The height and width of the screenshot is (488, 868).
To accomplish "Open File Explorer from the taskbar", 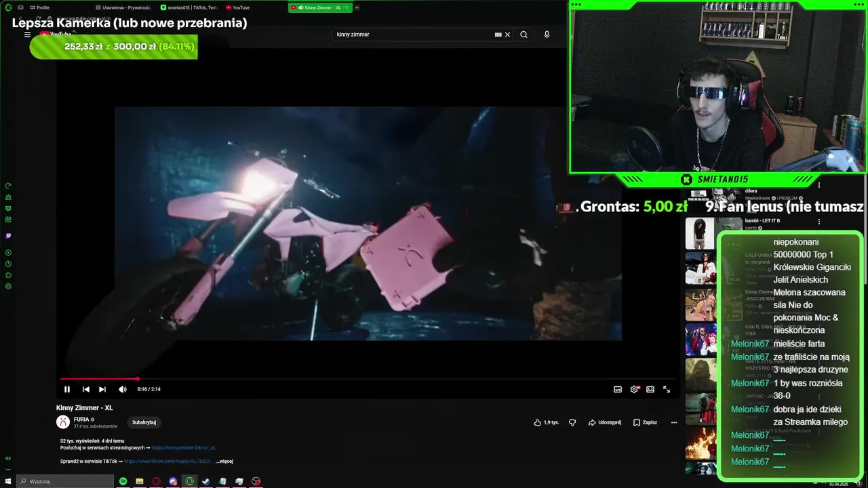I will (x=140, y=481).
